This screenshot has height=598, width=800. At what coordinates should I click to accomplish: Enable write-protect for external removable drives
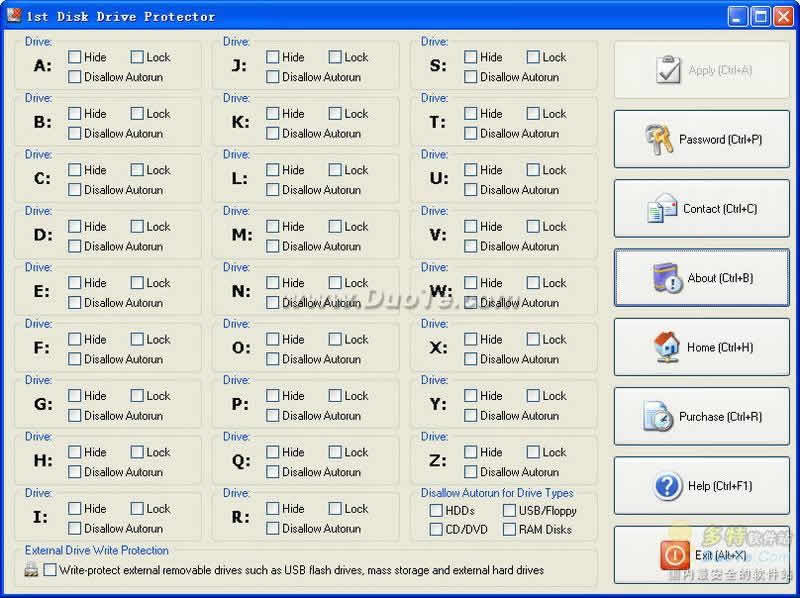pos(50,569)
